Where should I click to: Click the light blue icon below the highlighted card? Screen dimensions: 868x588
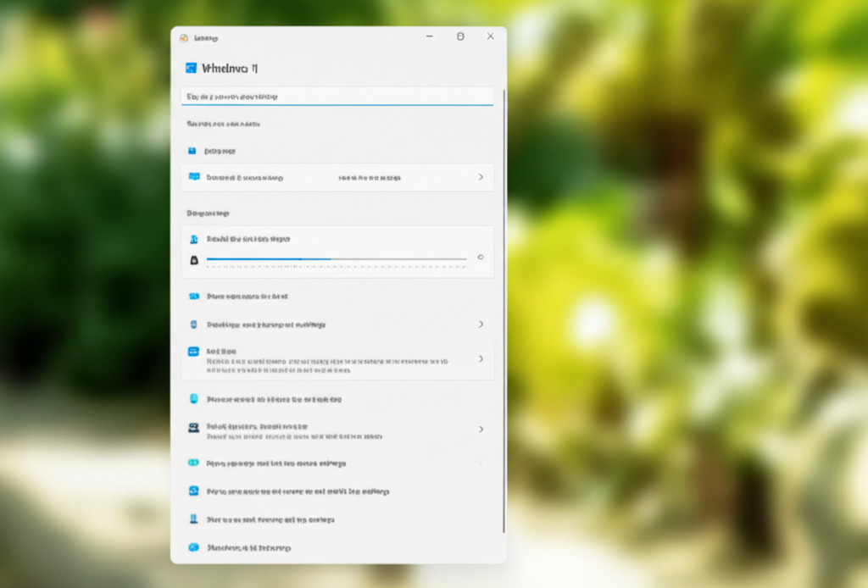tap(193, 398)
